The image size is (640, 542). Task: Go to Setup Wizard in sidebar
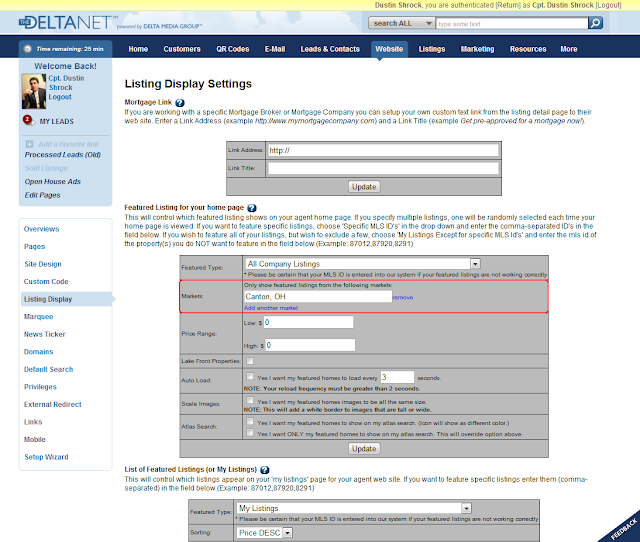(46, 457)
